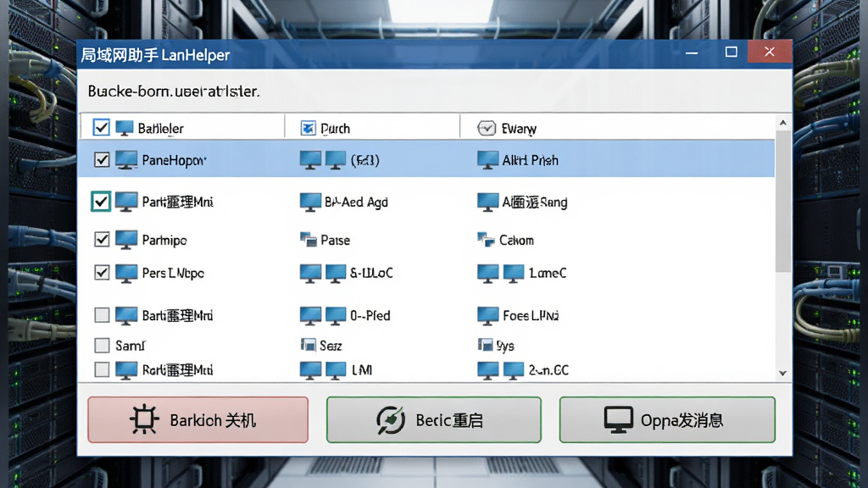The height and width of the screenshot is (488, 868).
Task: Minimize the LanHelper window
Action: pyautogui.click(x=692, y=53)
